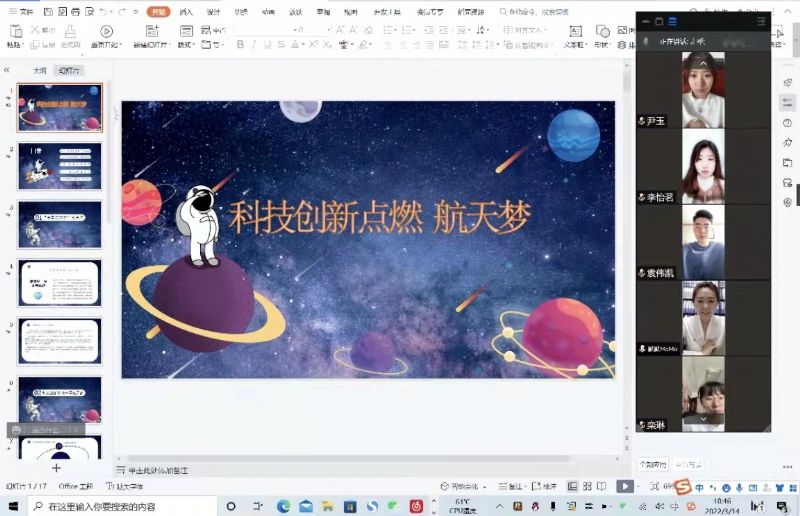The image size is (800, 516).
Task: Click the Italic formatting icon
Action: [254, 45]
